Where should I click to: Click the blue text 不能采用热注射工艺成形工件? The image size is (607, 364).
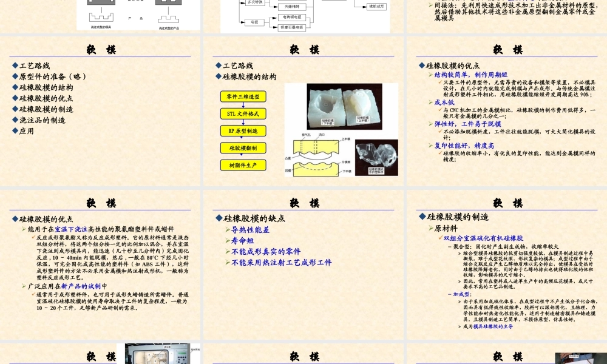(x=281, y=262)
